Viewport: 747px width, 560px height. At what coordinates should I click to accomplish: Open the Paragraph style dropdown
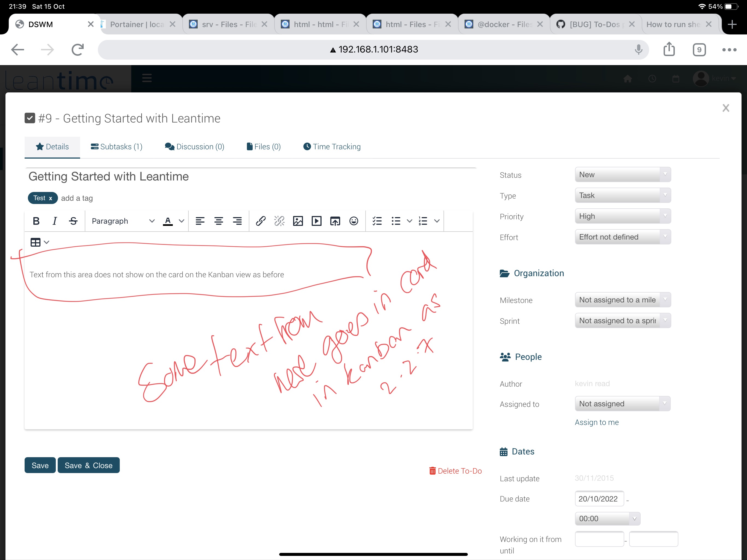122,221
